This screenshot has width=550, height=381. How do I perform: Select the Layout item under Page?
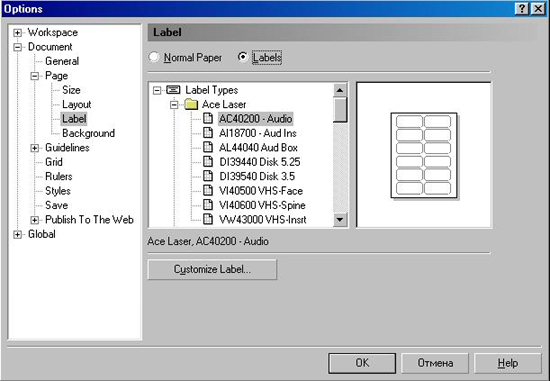[76, 105]
